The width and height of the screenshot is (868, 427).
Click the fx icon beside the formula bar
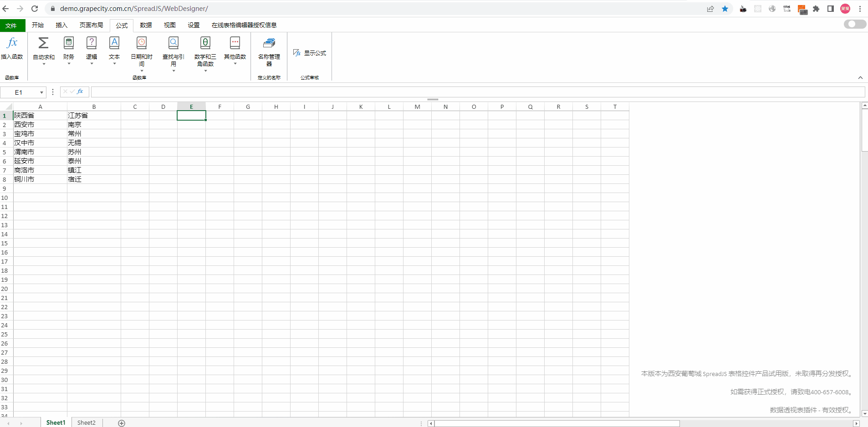pyautogui.click(x=80, y=91)
